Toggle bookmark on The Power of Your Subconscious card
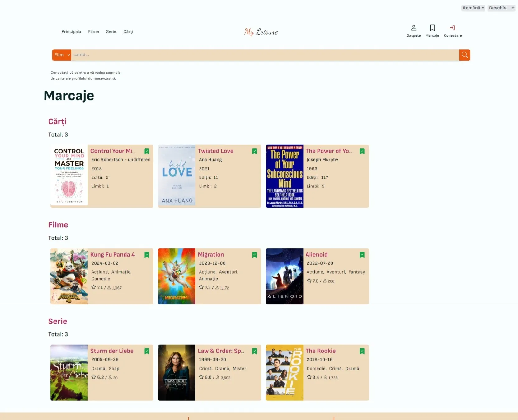This screenshot has height=420, width=518. click(x=362, y=151)
